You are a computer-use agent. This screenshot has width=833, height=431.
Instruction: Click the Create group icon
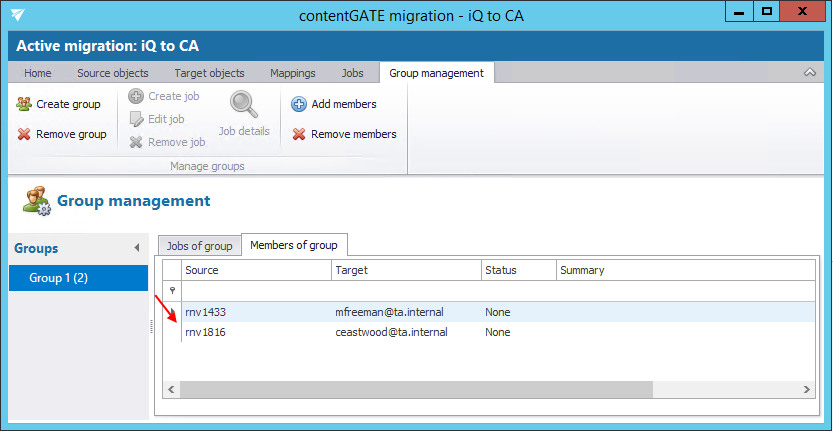(24, 104)
